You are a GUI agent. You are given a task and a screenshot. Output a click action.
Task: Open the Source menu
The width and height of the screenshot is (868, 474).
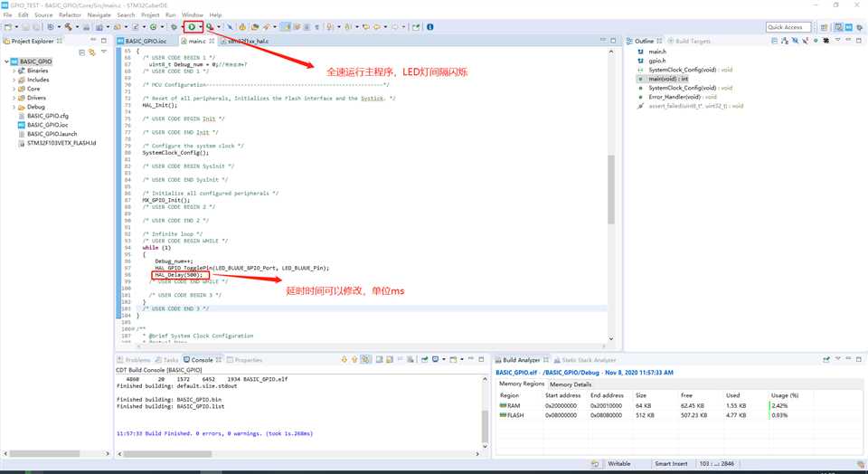(x=43, y=15)
